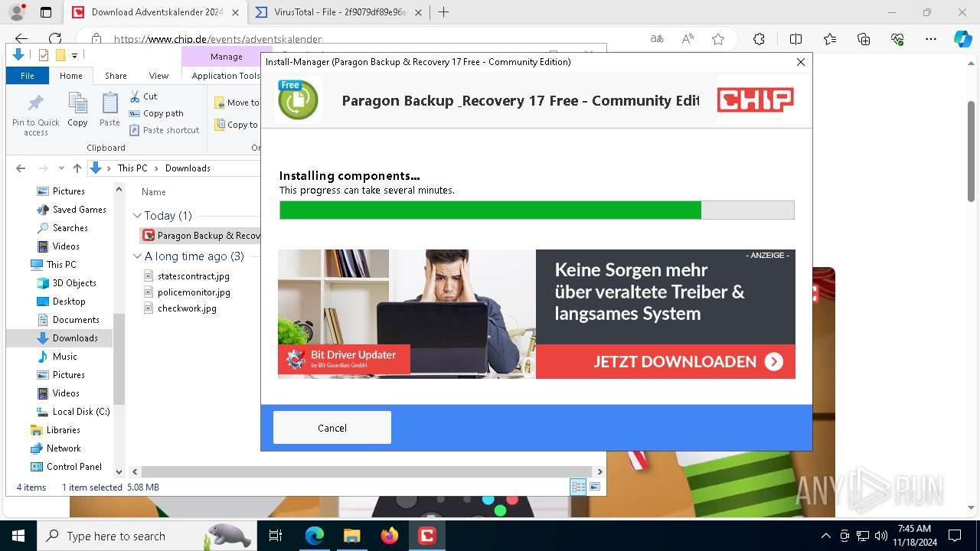Click the Paste ribbon button
This screenshot has height=551, width=980.
(109, 110)
